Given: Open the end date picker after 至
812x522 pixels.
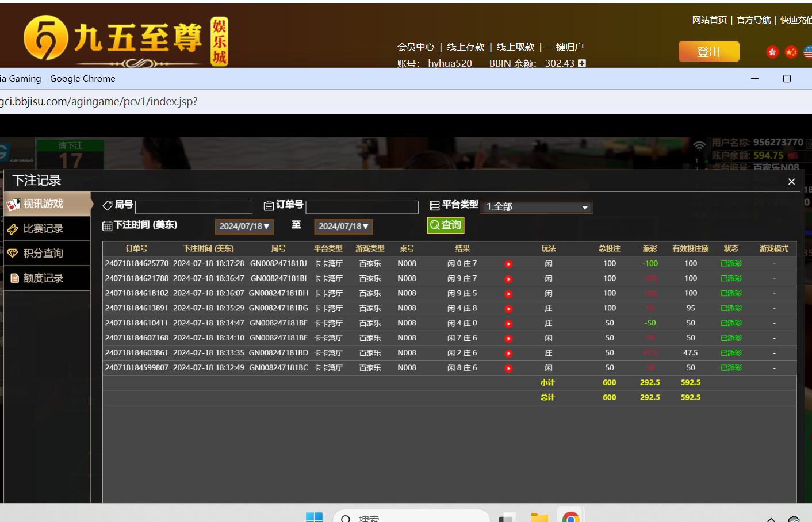Looking at the screenshot, I should tap(343, 227).
